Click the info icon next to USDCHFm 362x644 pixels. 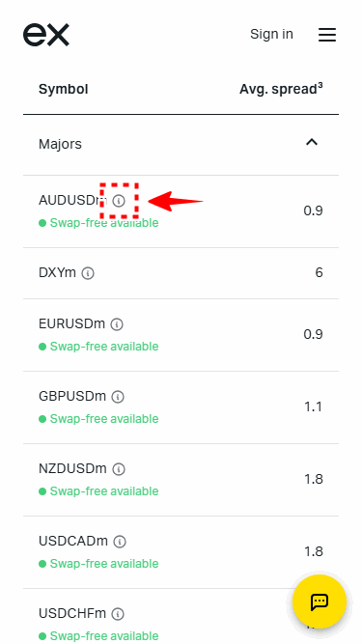pyautogui.click(x=118, y=614)
